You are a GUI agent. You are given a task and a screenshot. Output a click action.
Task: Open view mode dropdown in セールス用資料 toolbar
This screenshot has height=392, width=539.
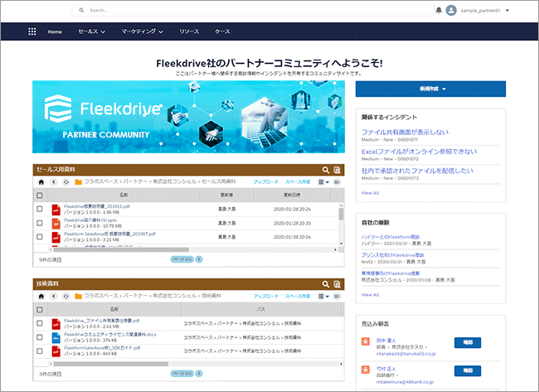pyautogui.click(x=323, y=181)
